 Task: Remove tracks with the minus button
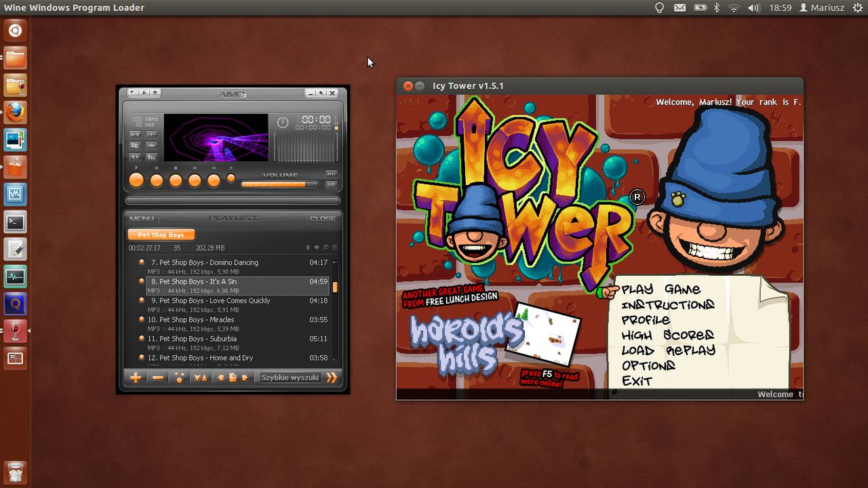coord(158,378)
